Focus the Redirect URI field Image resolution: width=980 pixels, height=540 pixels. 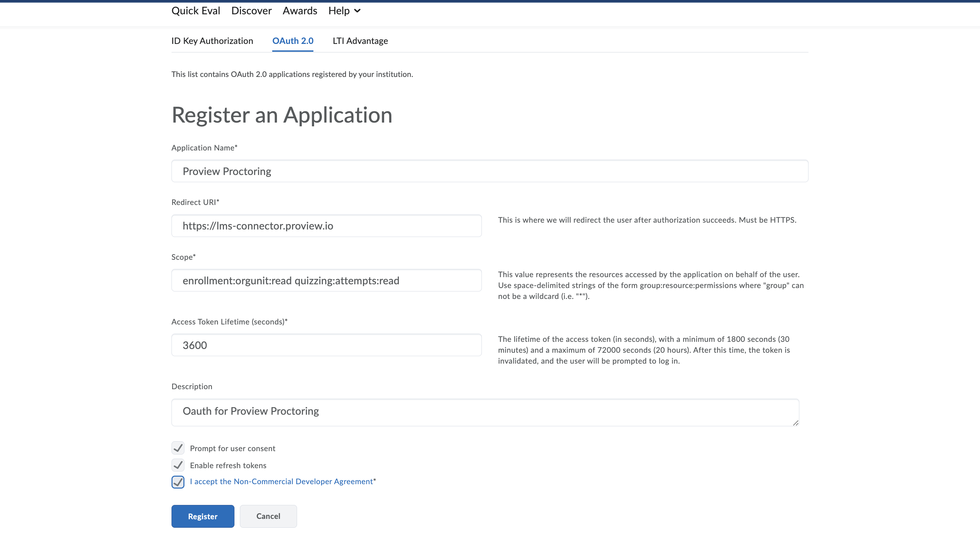click(326, 226)
